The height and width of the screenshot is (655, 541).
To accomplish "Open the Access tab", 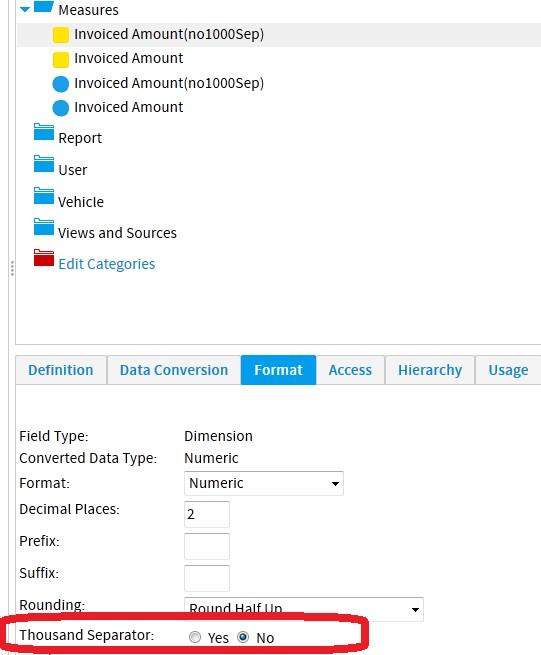I will [350, 370].
